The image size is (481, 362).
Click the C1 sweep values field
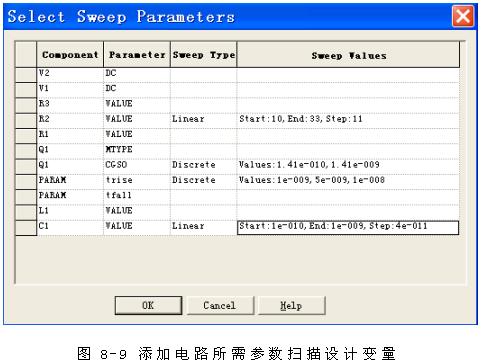(x=348, y=227)
